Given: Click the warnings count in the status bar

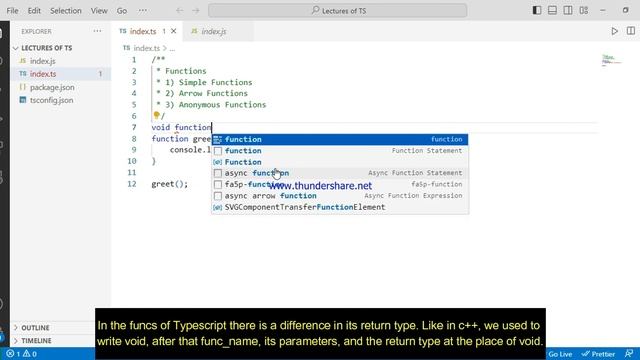Looking at the screenshot, I should pos(30,354).
